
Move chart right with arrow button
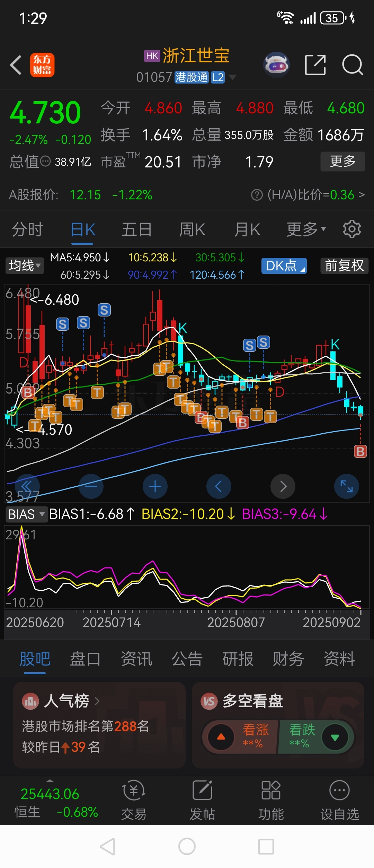(x=283, y=486)
